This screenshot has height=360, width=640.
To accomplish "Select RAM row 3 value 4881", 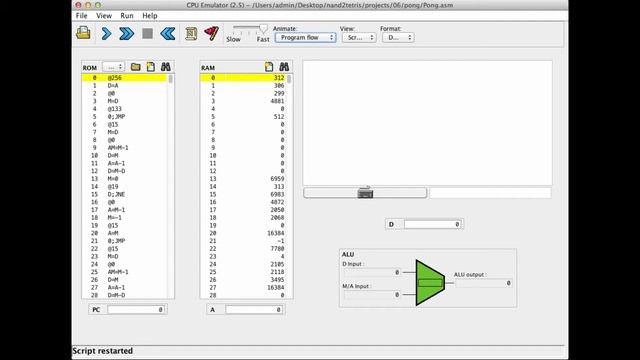I will [x=243, y=101].
